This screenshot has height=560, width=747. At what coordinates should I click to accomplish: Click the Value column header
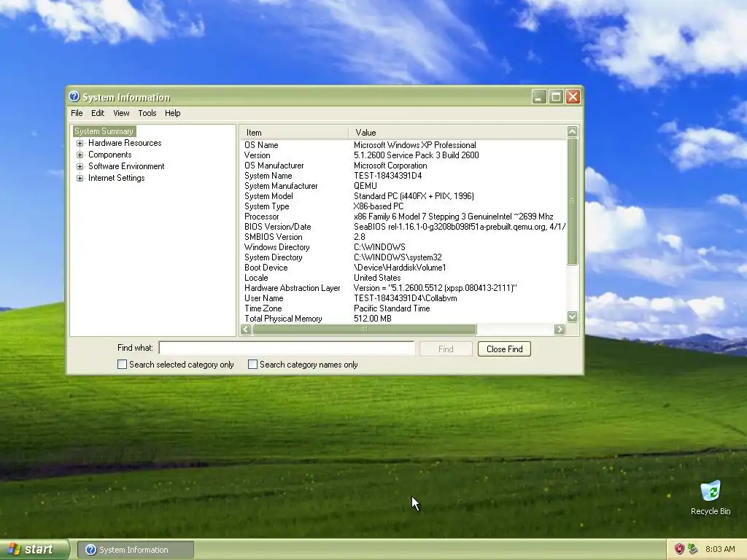457,133
